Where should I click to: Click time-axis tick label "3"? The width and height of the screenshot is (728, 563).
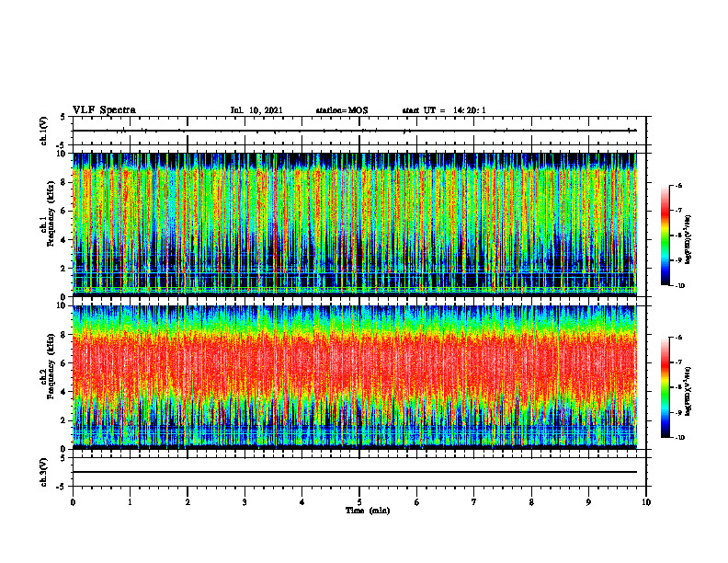pos(245,502)
